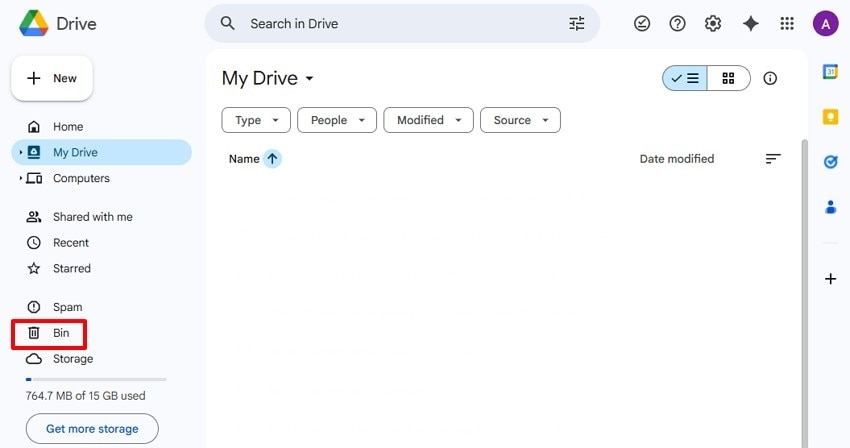Open Bin in the sidebar
The height and width of the screenshot is (448, 850).
61,333
